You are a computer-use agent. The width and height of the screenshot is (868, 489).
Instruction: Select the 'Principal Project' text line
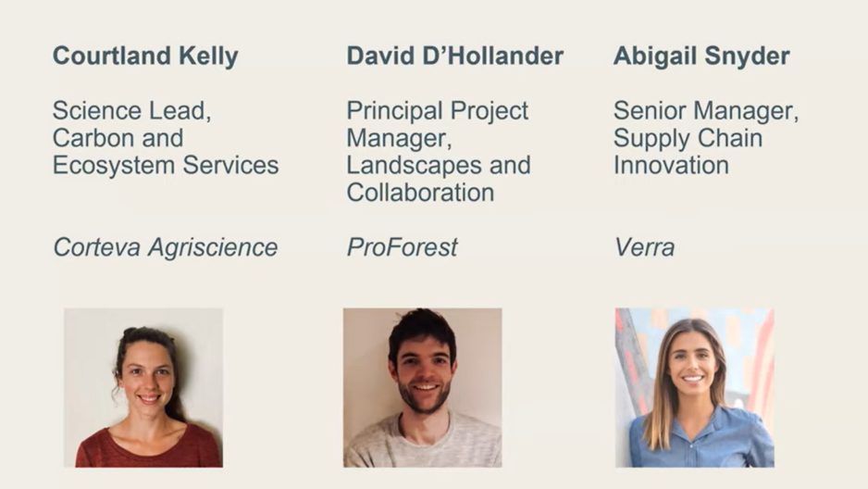click(x=437, y=111)
